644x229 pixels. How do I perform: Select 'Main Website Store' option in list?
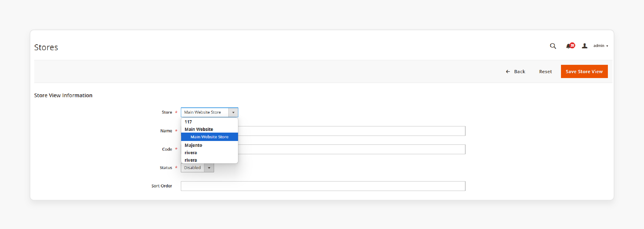click(209, 137)
